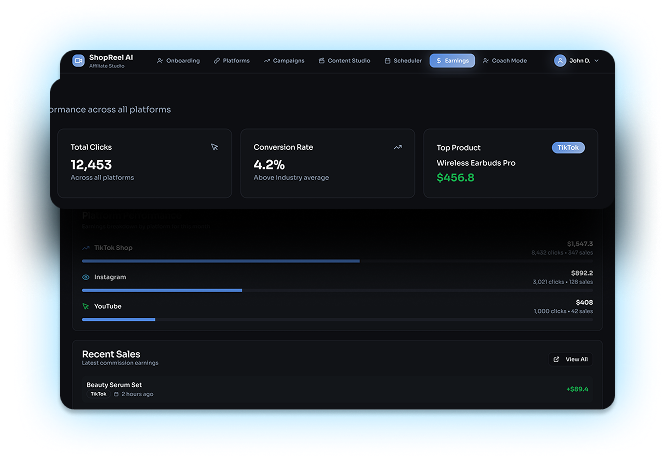
Task: Click the Instagram earnings progress bar
Action: point(162,290)
